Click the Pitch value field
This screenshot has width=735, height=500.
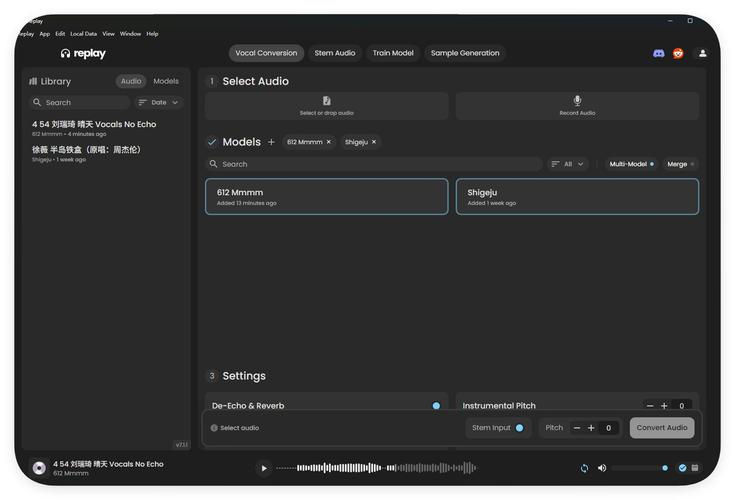tap(608, 428)
